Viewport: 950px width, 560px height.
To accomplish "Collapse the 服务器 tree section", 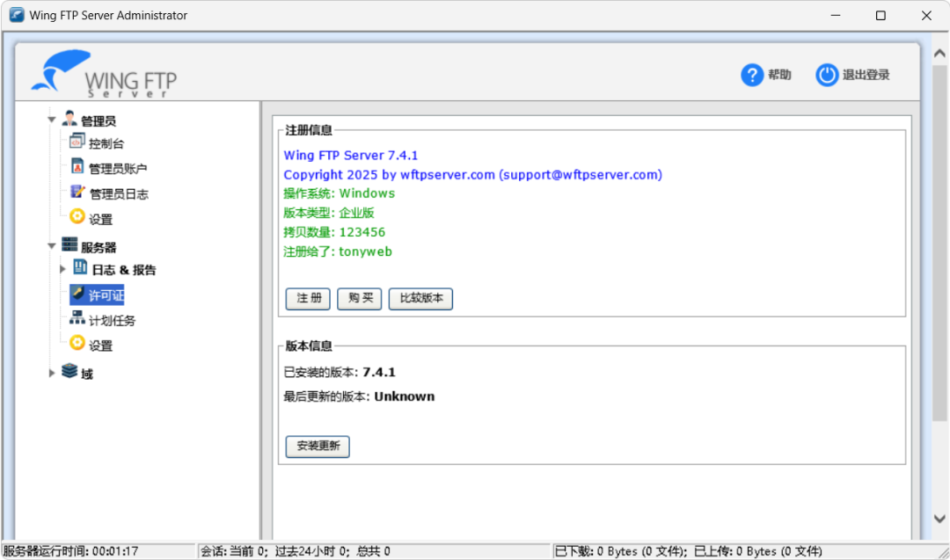I will click(51, 246).
